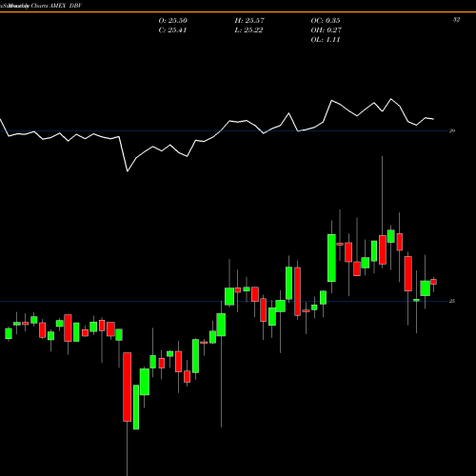The width and height of the screenshot is (476, 476).
Task: Click the 'Charts AMEX DBV' title text
Action: pos(56,6)
